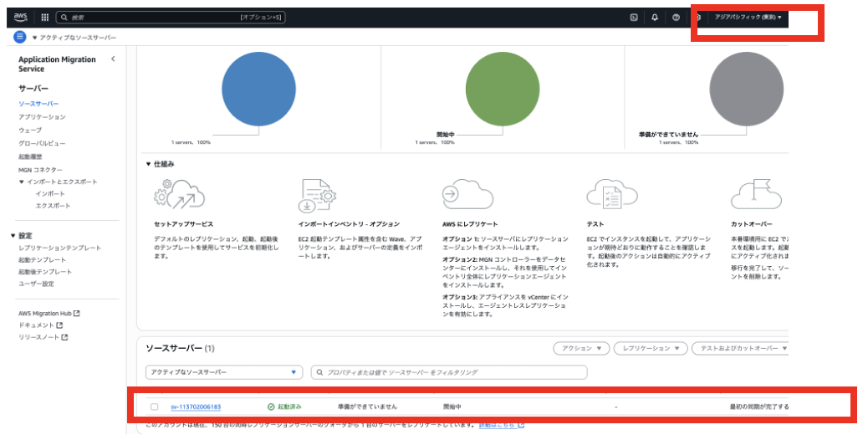Open the アジアパシフィック (東京) region dropdown
This screenshot has height=435, width=868.
(748, 18)
